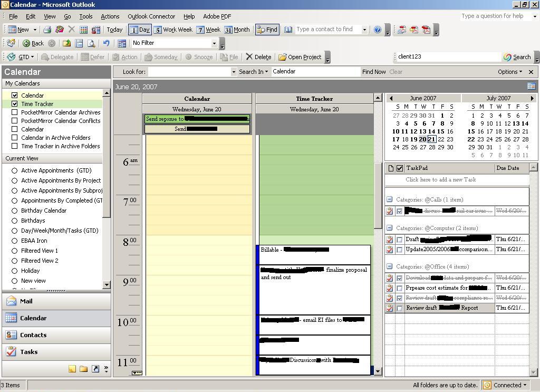
Task: Click the Print icon in the toolbar
Action: point(47,30)
